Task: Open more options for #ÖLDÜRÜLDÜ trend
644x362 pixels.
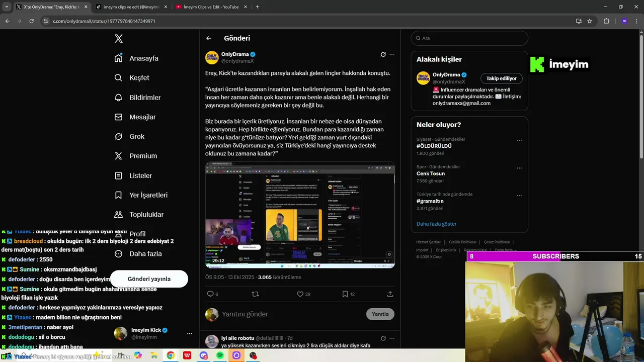Action: pyautogui.click(x=519, y=140)
